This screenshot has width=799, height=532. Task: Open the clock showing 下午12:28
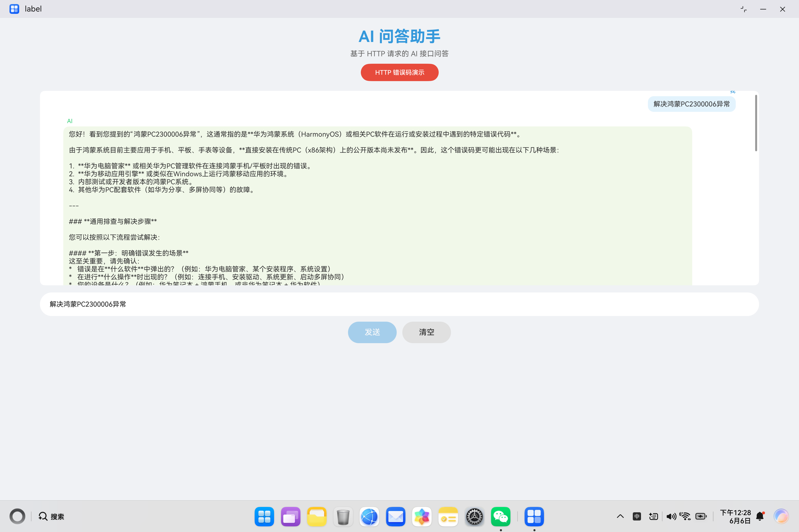(x=735, y=516)
